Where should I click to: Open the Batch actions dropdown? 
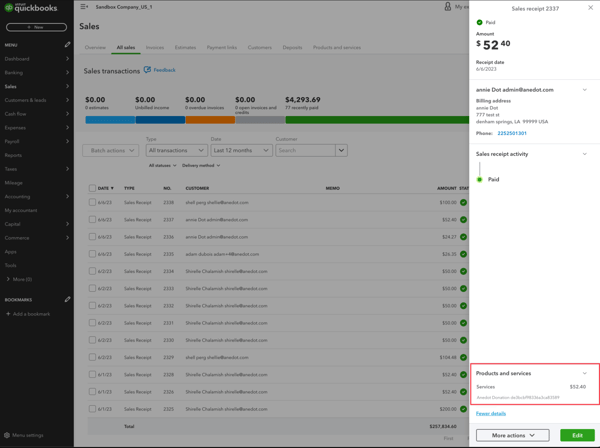click(x=111, y=150)
